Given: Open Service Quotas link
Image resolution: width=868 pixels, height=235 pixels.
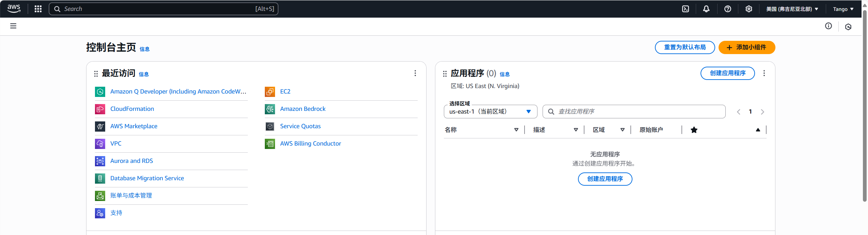Looking at the screenshot, I should 300,126.
